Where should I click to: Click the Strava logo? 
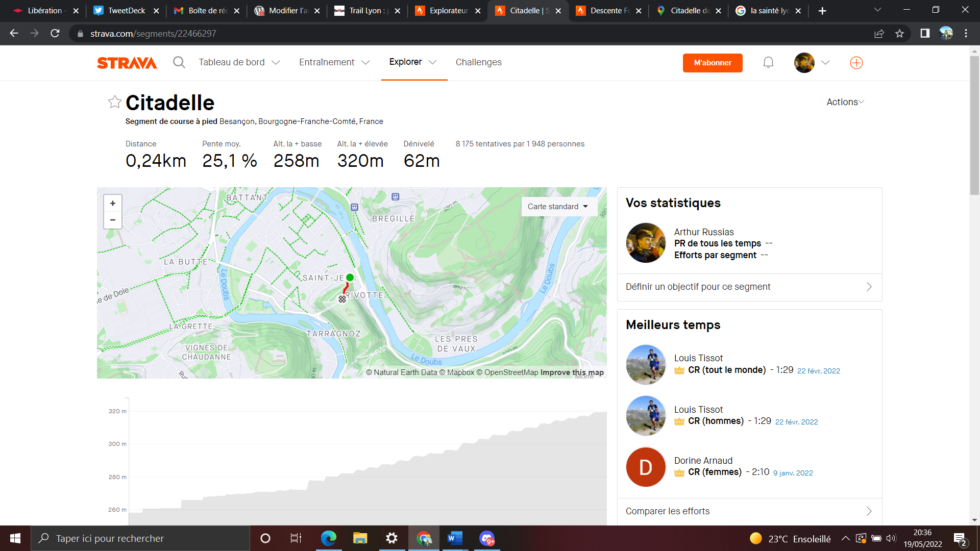click(127, 62)
